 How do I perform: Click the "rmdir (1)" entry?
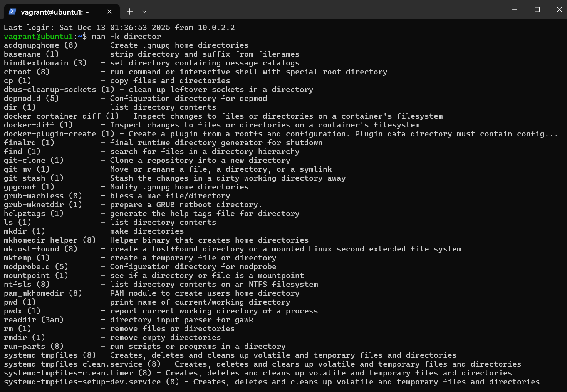pyautogui.click(x=24, y=337)
